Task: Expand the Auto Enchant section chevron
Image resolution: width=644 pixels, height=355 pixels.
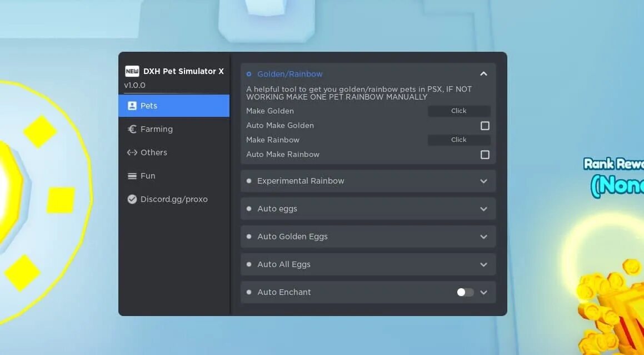Action: pos(484,293)
